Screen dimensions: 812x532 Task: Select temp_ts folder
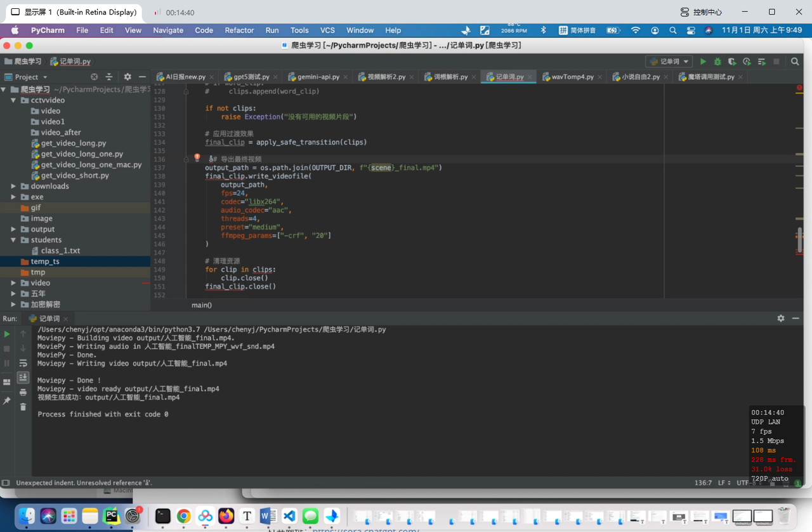(45, 262)
